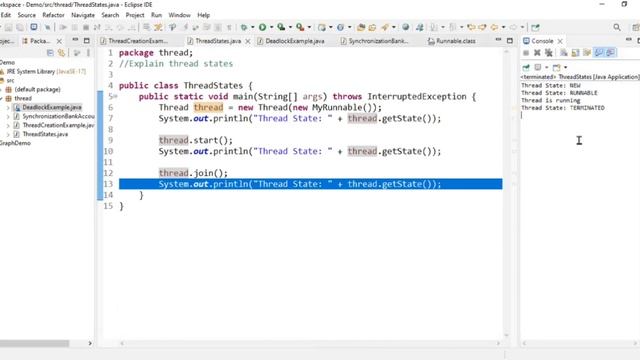Open Display Selected Console dropdown

pyautogui.click(x=547, y=67)
